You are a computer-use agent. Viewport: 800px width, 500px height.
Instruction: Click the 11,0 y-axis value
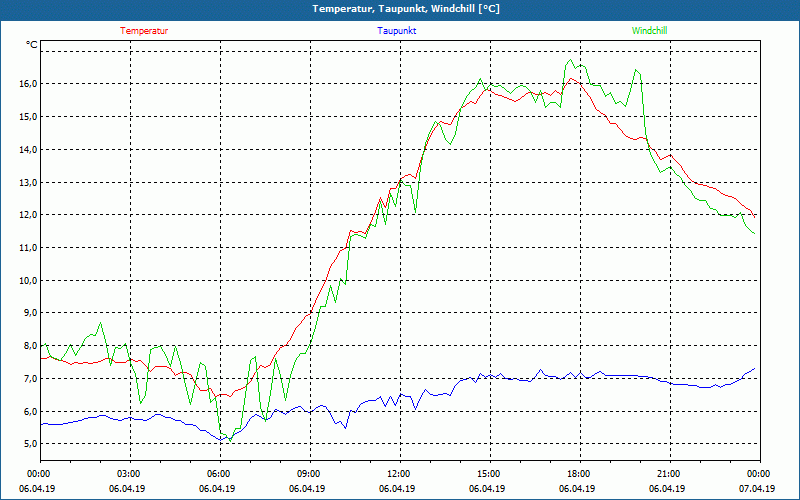[29, 247]
